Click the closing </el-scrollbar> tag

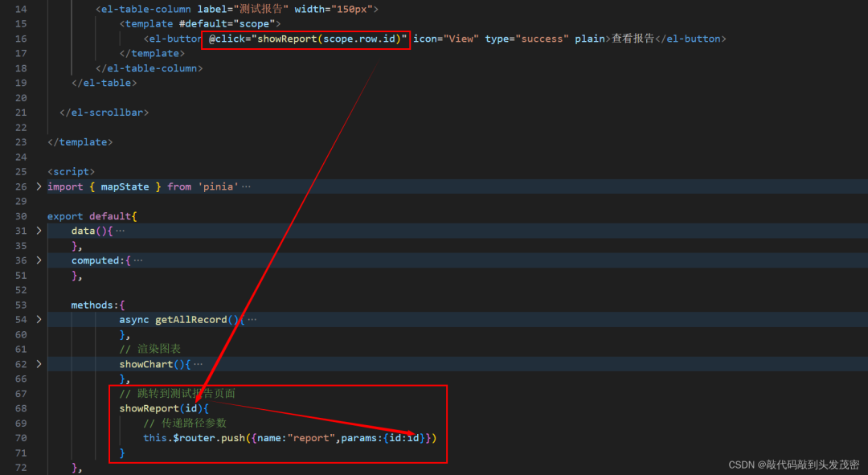(x=104, y=113)
